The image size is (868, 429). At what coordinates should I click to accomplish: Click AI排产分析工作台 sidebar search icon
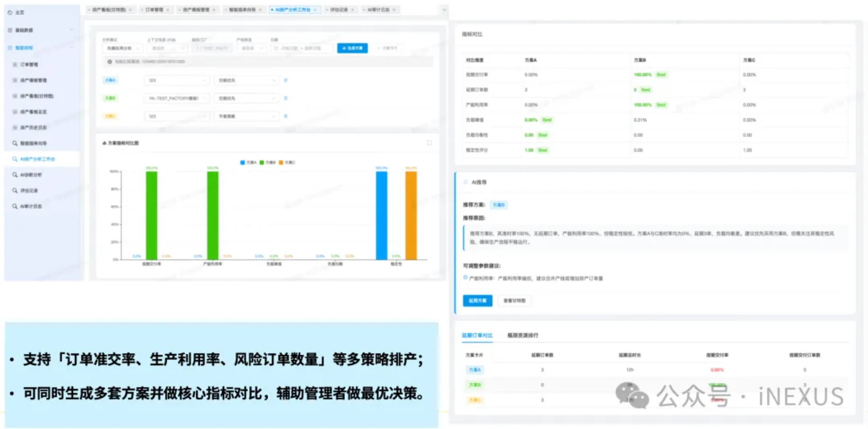(15, 159)
